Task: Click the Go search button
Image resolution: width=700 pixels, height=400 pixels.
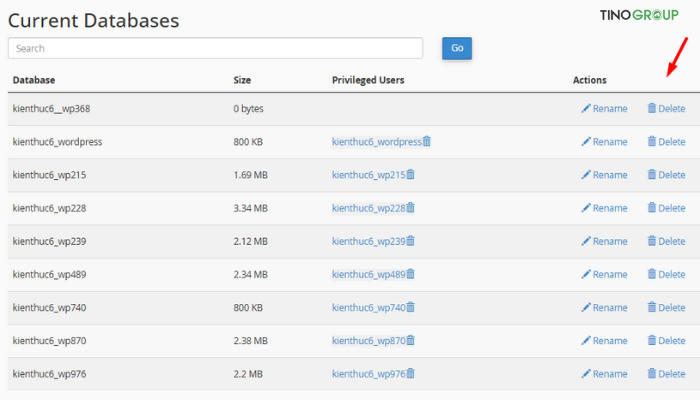Action: 457,48
